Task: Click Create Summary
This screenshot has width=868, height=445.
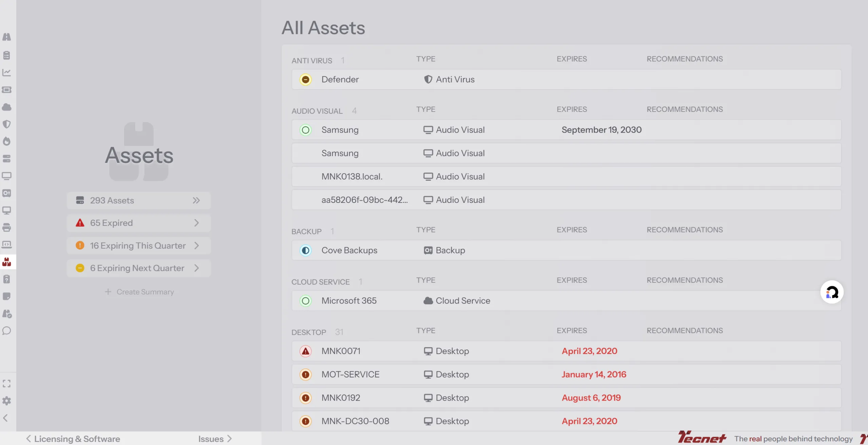Action: click(139, 292)
